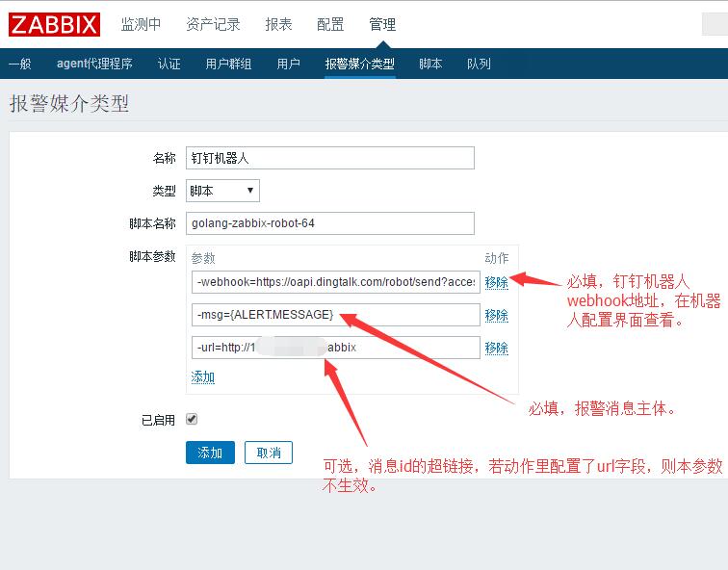Remove the -msg parameter row
This screenshot has width=728, height=570.
(496, 315)
